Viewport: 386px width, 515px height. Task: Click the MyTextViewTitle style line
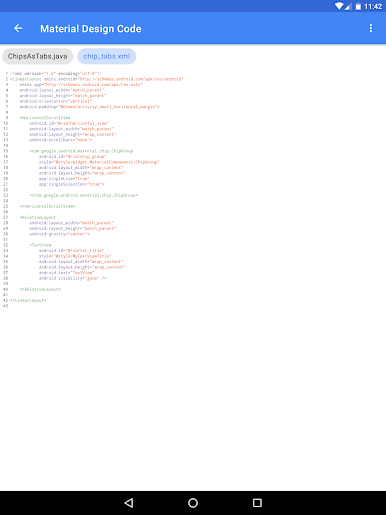(x=75, y=256)
